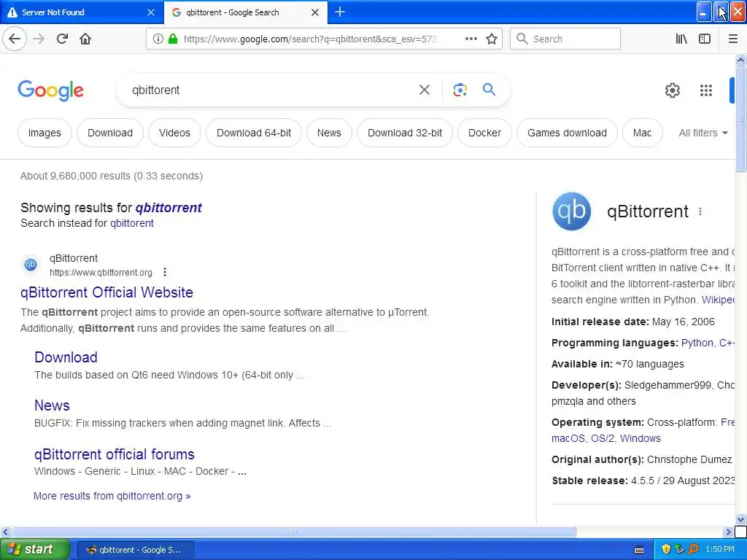This screenshot has width=747, height=560.
Task: Click the horizontal scrollbar right arrow
Action: 728,532
